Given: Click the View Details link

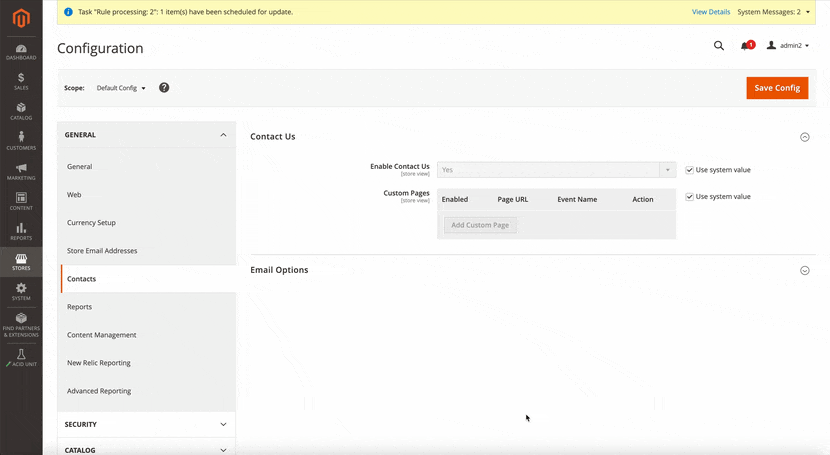Looking at the screenshot, I should (x=711, y=12).
